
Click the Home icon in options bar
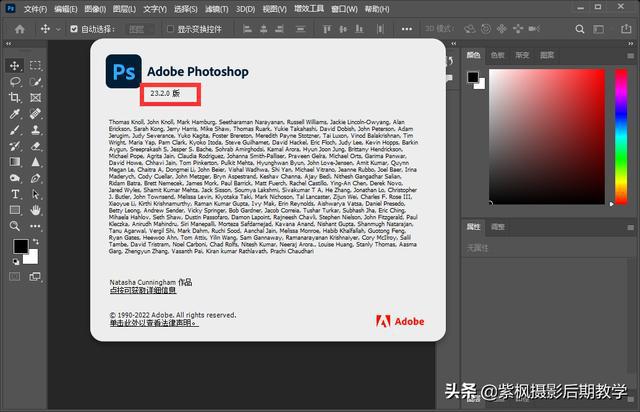click(20, 29)
